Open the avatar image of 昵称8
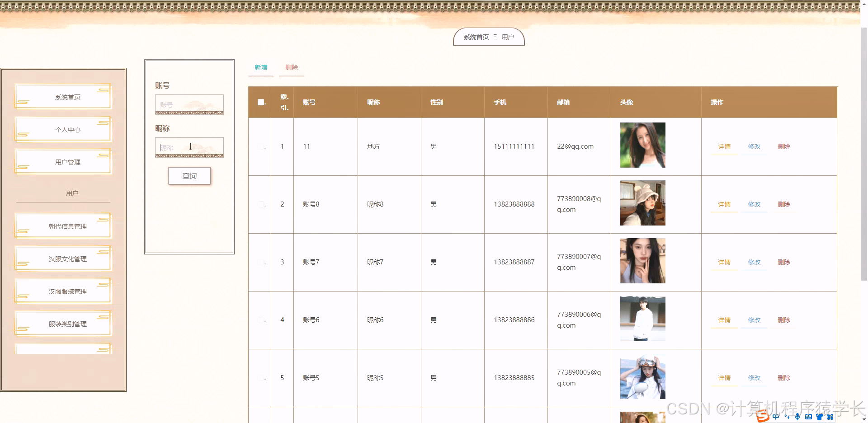The image size is (868, 423). pos(643,203)
